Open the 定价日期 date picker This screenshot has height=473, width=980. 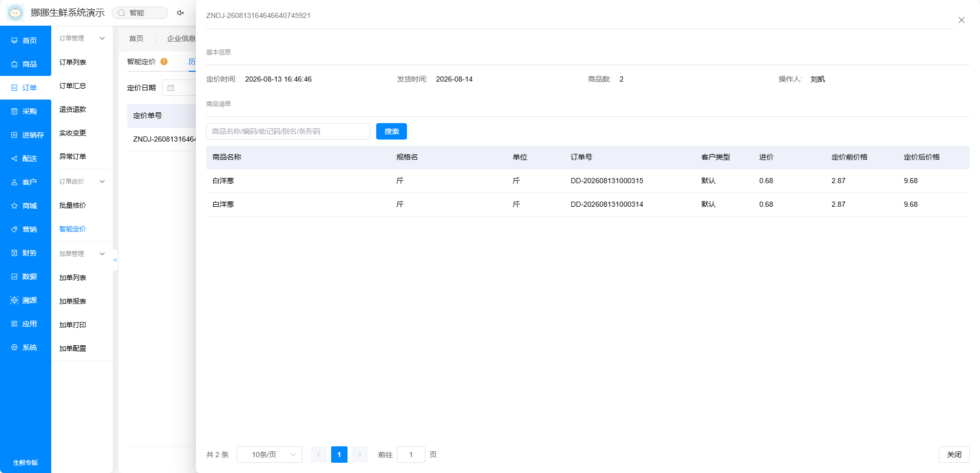tap(179, 88)
